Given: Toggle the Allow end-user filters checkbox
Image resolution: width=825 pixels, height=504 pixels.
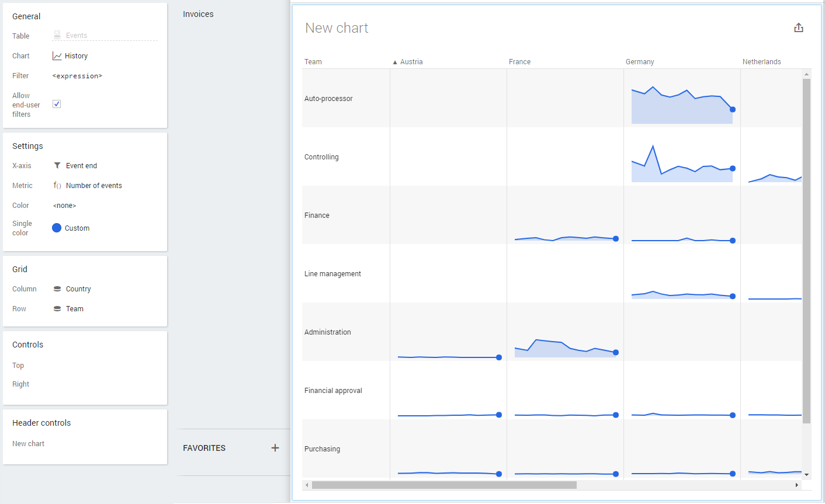Looking at the screenshot, I should coord(57,104).
